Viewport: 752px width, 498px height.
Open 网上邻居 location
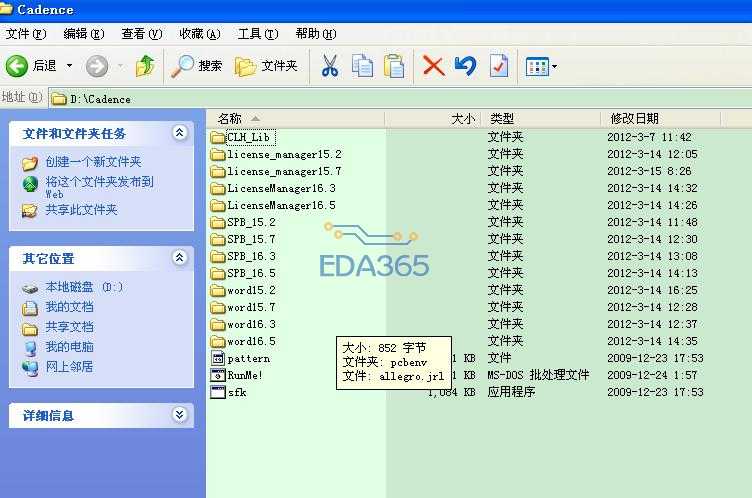69,367
